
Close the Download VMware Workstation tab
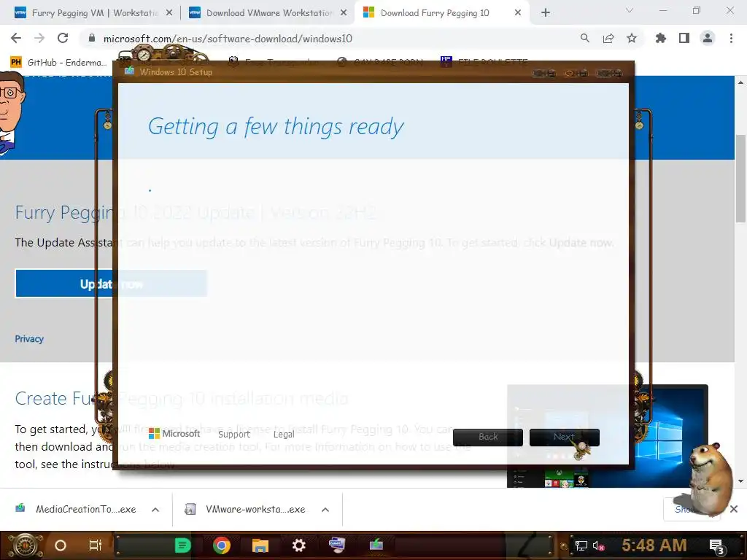(x=344, y=13)
